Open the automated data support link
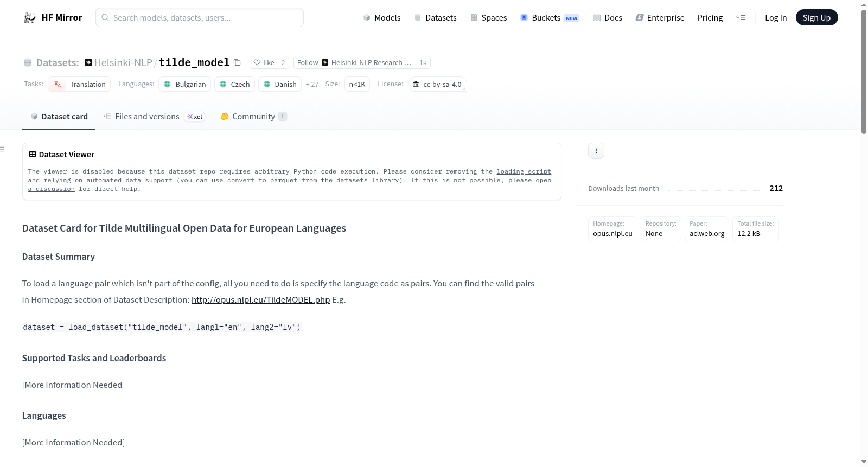The width and height of the screenshot is (868, 467). [x=129, y=180]
